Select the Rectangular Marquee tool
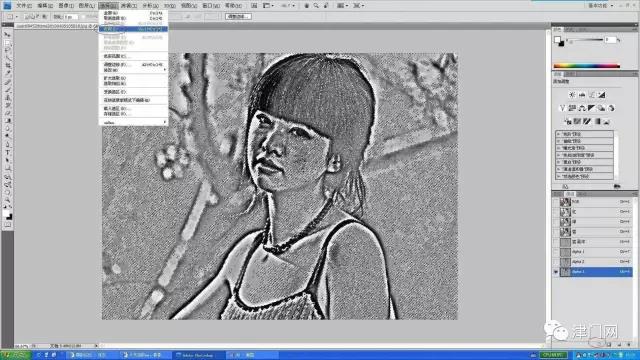640x360 pixels. 7,42
